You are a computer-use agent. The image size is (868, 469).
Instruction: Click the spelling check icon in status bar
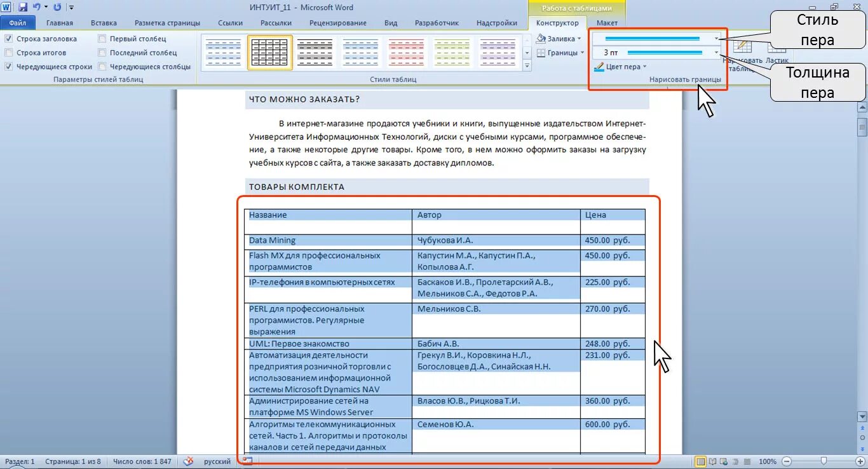coord(188,461)
